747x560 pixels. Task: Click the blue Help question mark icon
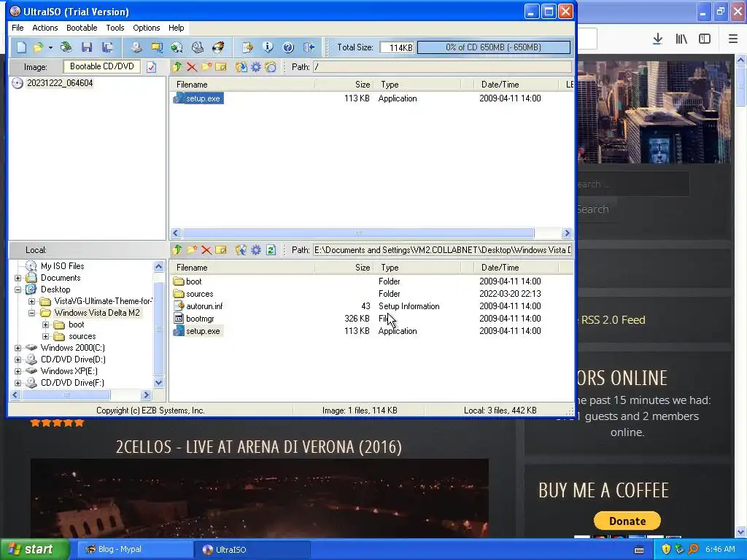(288, 47)
